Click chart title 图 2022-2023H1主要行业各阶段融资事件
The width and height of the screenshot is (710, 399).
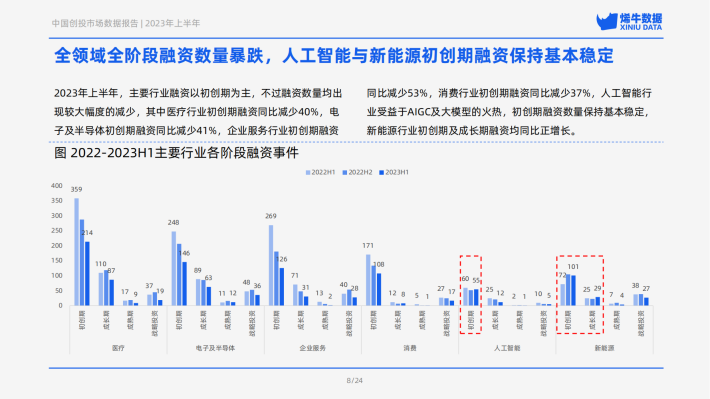tap(176, 153)
